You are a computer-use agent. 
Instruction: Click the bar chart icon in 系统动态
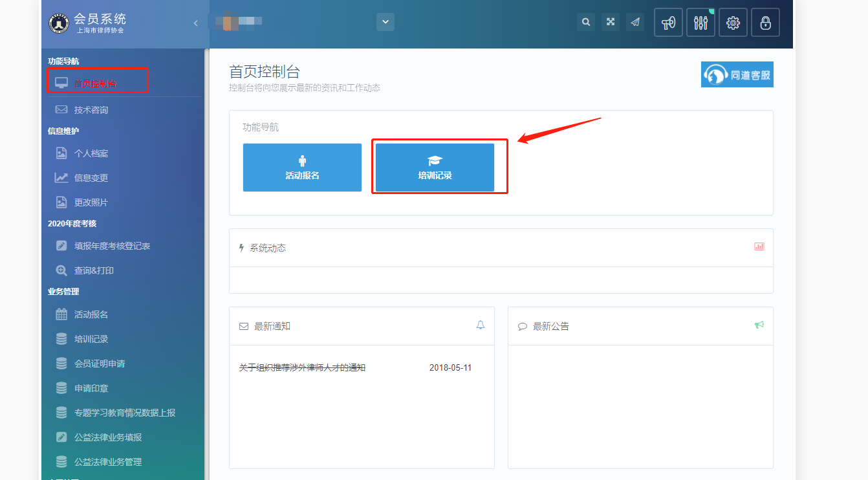tap(759, 246)
